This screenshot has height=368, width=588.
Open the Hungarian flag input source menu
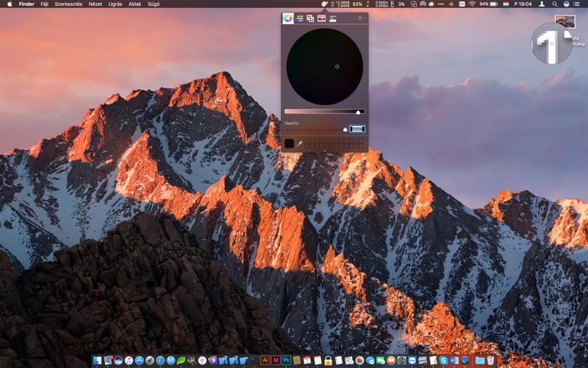(506, 4)
